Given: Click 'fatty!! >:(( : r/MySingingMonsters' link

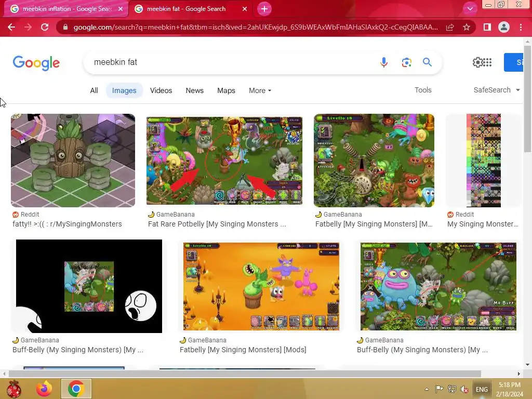Looking at the screenshot, I should pos(67,224).
